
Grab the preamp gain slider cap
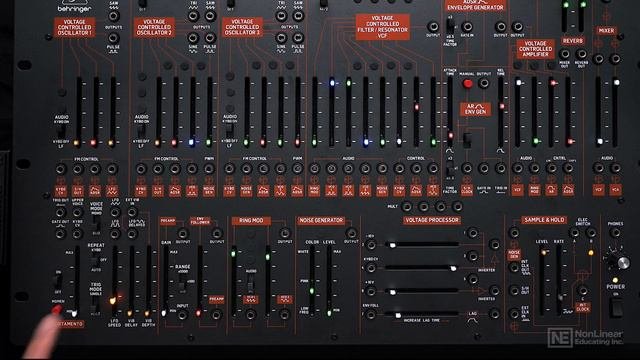[x=164, y=313]
